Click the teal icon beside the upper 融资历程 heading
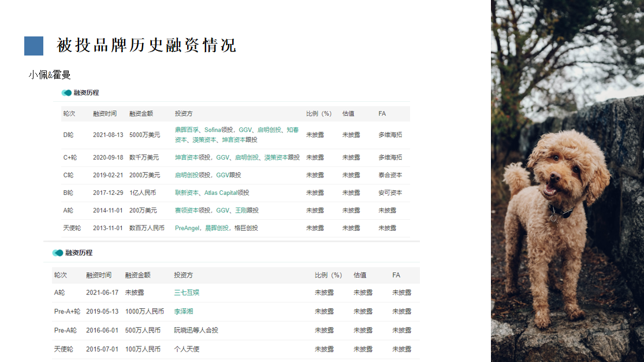This screenshot has height=362, width=644. pyautogui.click(x=66, y=93)
